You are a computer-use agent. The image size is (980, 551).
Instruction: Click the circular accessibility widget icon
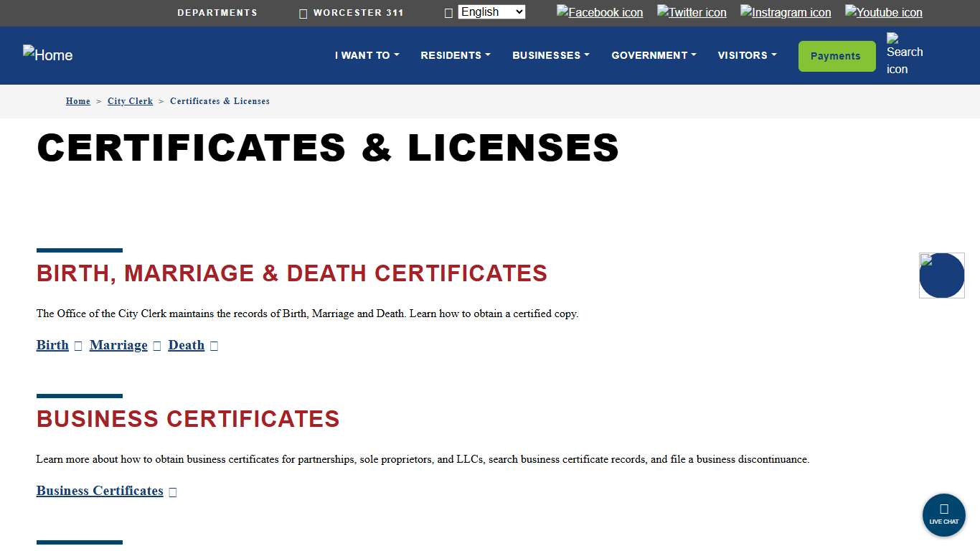tap(941, 275)
